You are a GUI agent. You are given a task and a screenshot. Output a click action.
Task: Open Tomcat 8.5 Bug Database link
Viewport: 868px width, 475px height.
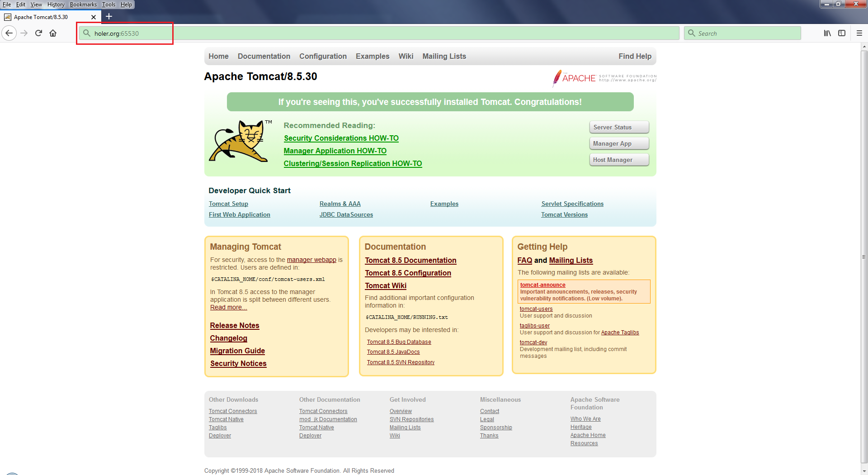click(x=399, y=342)
